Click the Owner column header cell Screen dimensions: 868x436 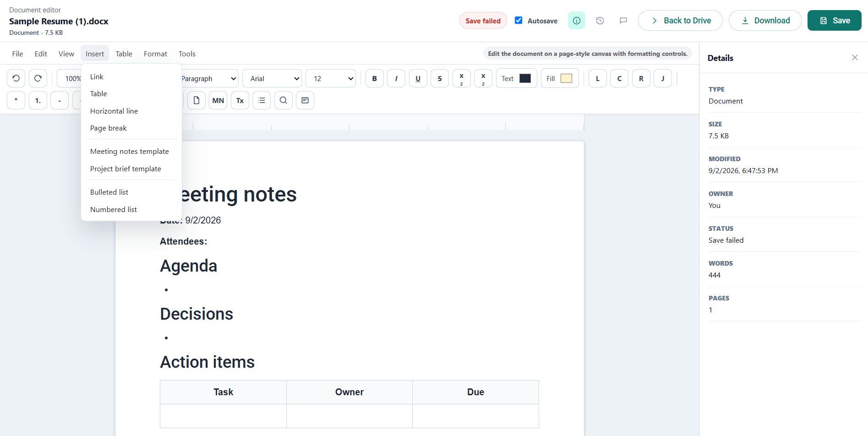pyautogui.click(x=349, y=392)
